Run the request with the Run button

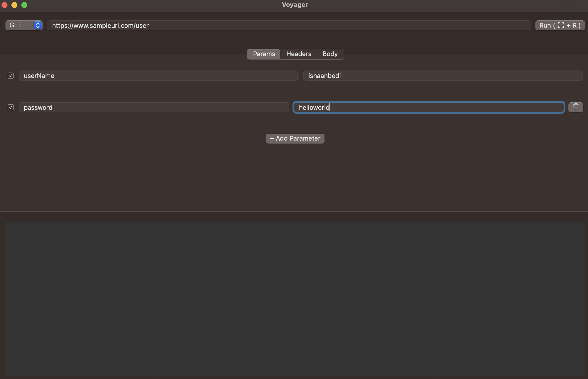[x=560, y=25]
